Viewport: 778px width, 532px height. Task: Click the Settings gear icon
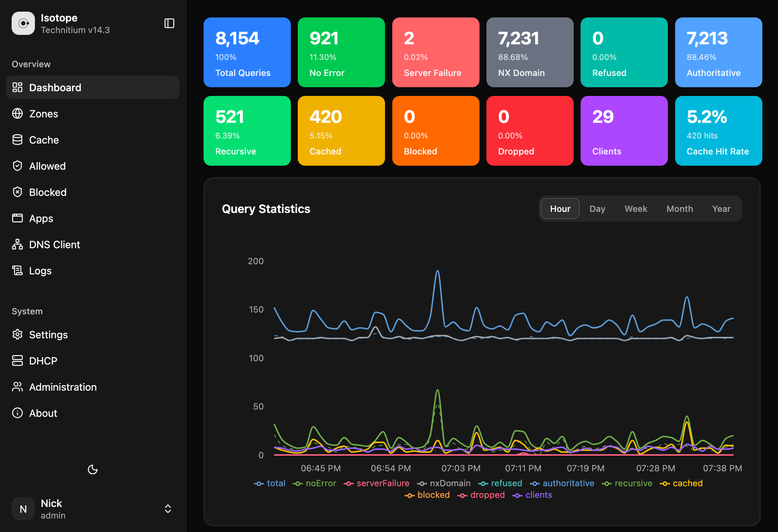(x=17, y=334)
